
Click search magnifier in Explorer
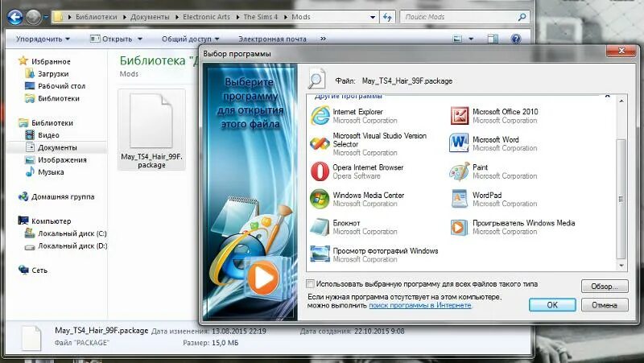coord(522,17)
